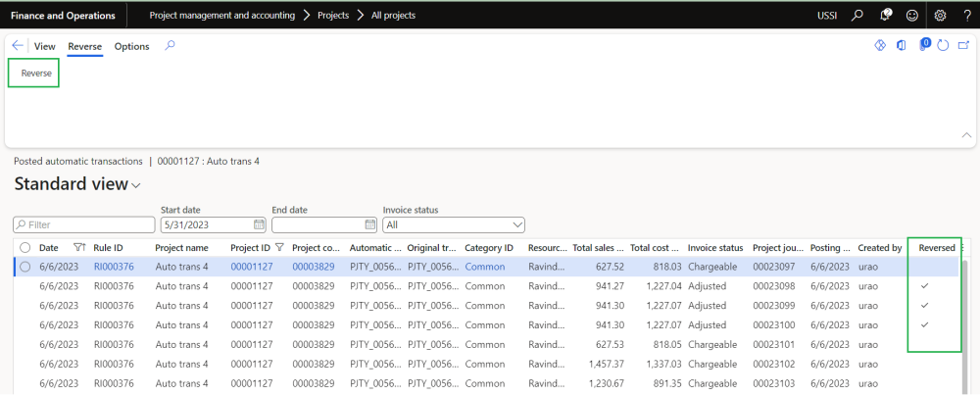Click the Reverse action button
The image size is (980, 396).
pyautogui.click(x=36, y=74)
